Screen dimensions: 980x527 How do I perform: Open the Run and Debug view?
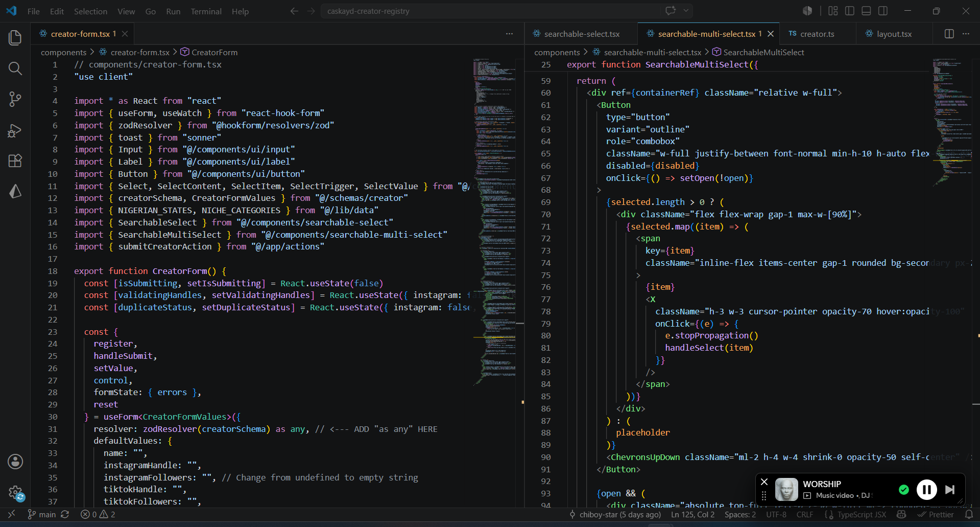pyautogui.click(x=15, y=130)
